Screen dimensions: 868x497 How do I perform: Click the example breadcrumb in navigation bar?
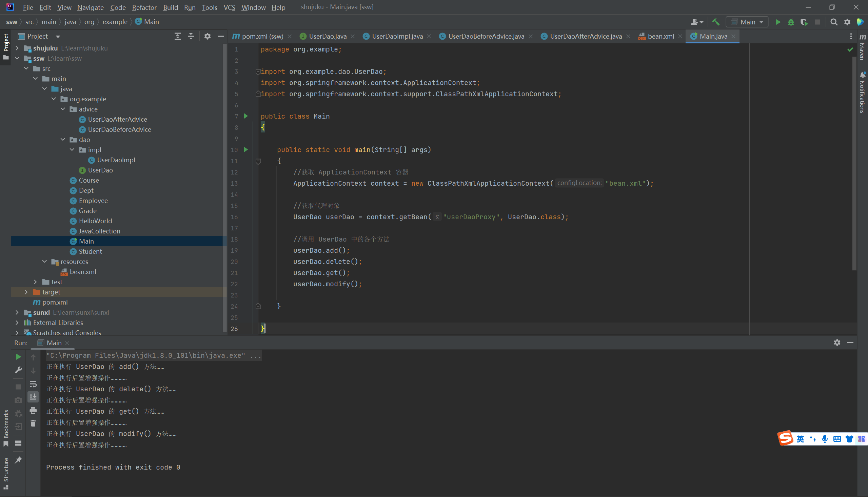(115, 22)
